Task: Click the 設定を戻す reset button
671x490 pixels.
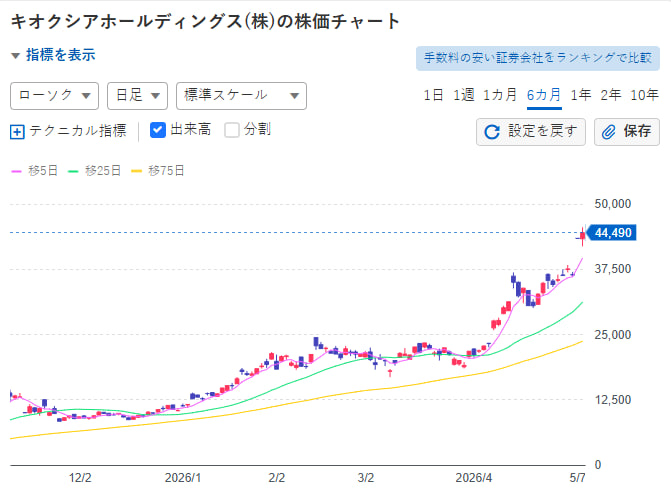Action: [531, 132]
